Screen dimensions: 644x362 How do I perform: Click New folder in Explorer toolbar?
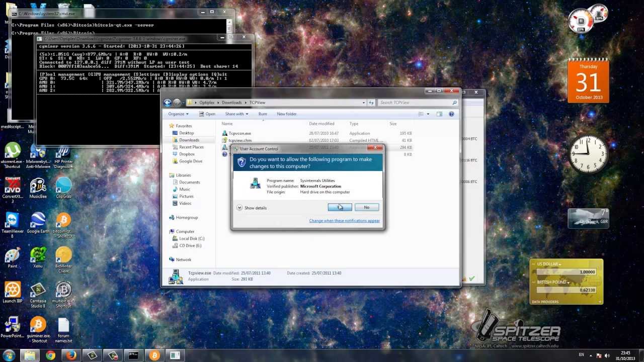click(286, 114)
